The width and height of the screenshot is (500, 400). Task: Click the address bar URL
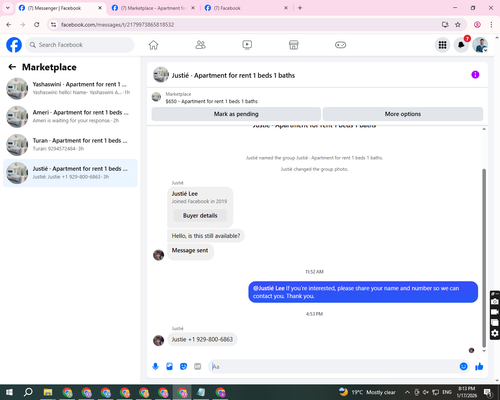118,25
